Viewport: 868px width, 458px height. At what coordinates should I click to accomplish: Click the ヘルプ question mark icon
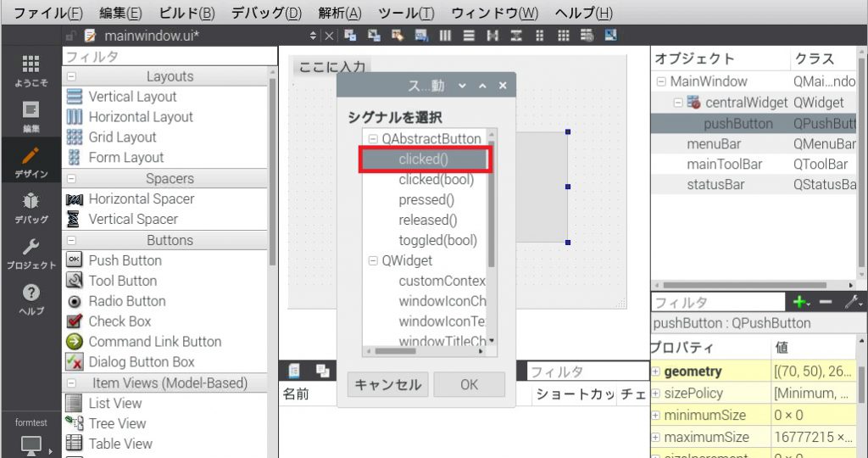(31, 298)
